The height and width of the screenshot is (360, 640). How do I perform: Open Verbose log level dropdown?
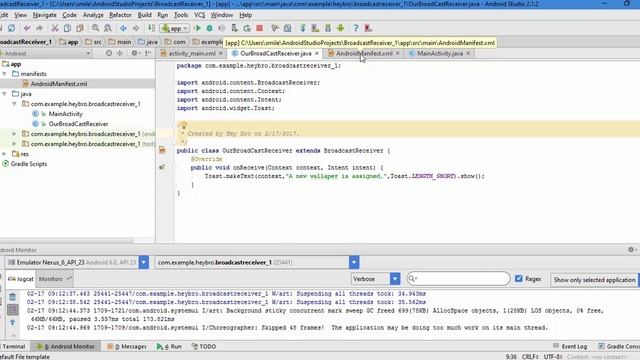[x=376, y=279]
